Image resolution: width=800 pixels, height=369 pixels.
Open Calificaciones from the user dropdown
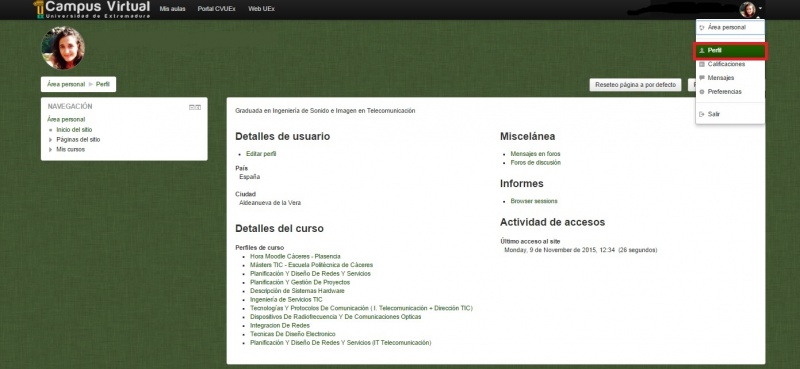pos(730,64)
